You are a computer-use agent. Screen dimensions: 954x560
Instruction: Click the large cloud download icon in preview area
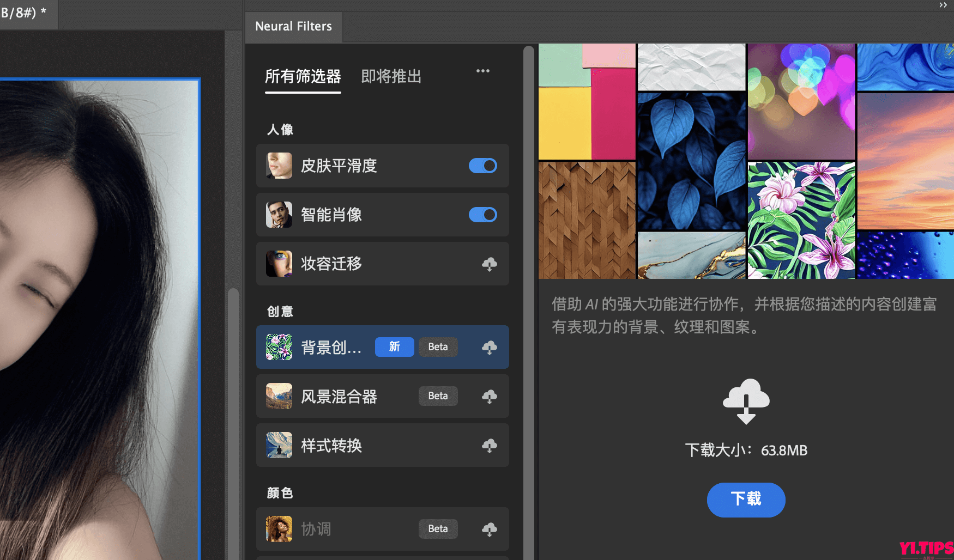pyautogui.click(x=746, y=401)
